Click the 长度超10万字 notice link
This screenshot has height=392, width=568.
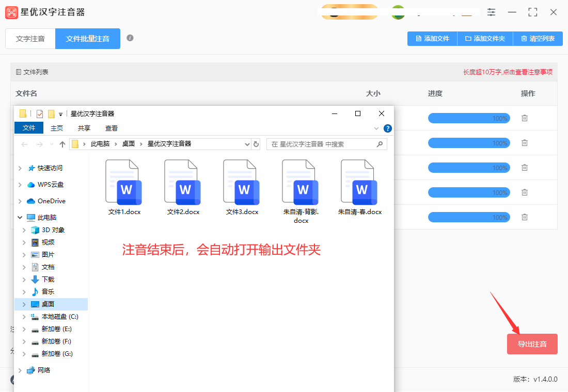pyautogui.click(x=508, y=72)
